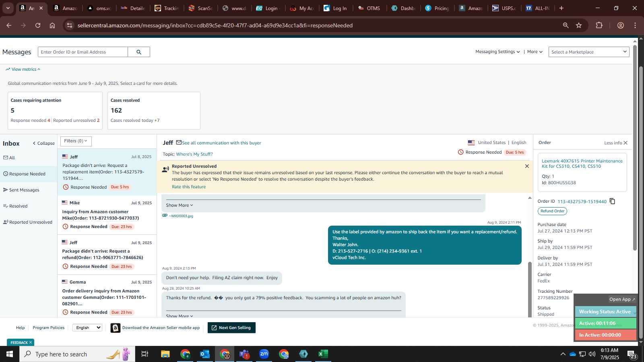Open Microsoft Teams from taskbar
This screenshot has height=362, width=644.
point(244,354)
